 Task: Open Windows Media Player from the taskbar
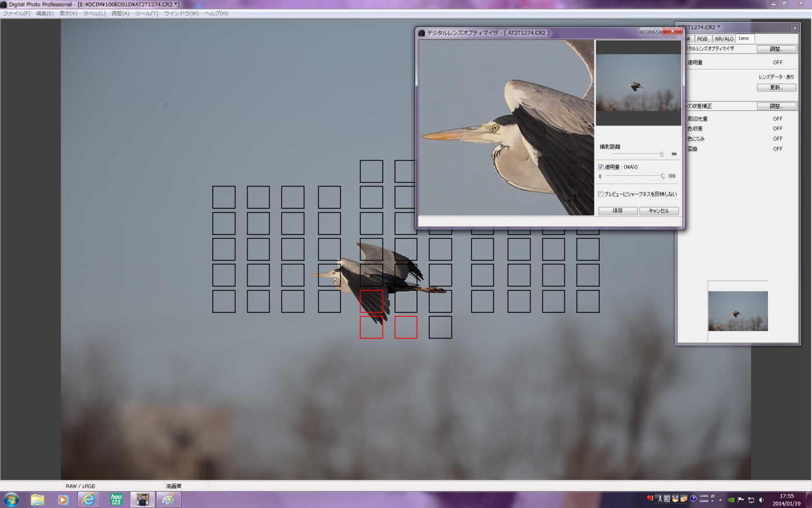point(63,499)
